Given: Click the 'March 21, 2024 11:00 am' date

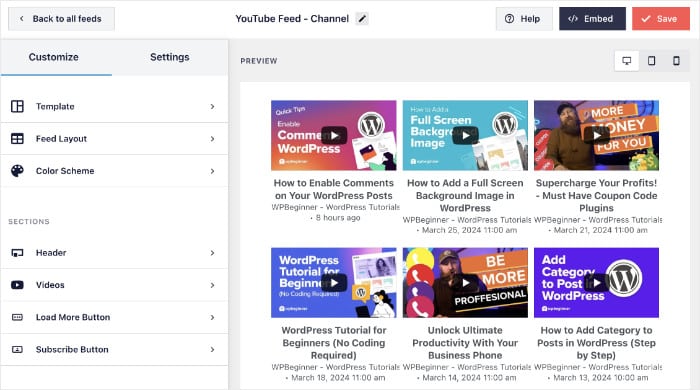Looking at the screenshot, I should pos(600,230).
